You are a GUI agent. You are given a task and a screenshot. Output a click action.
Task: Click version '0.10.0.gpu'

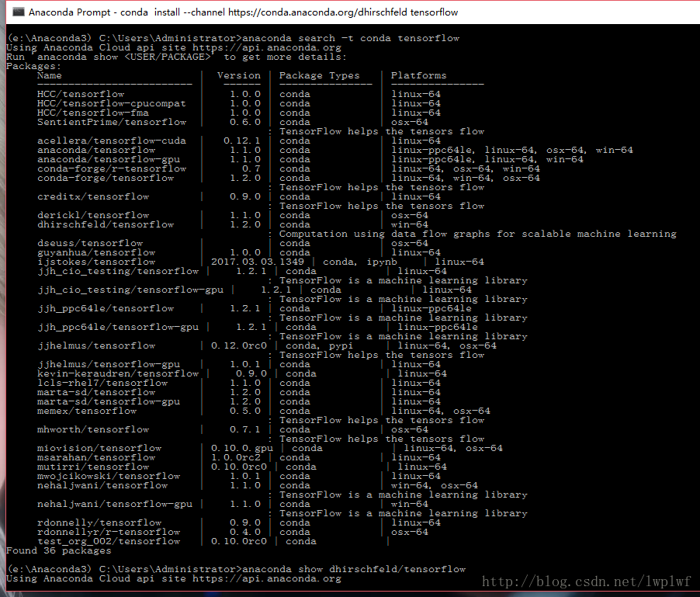(242, 448)
